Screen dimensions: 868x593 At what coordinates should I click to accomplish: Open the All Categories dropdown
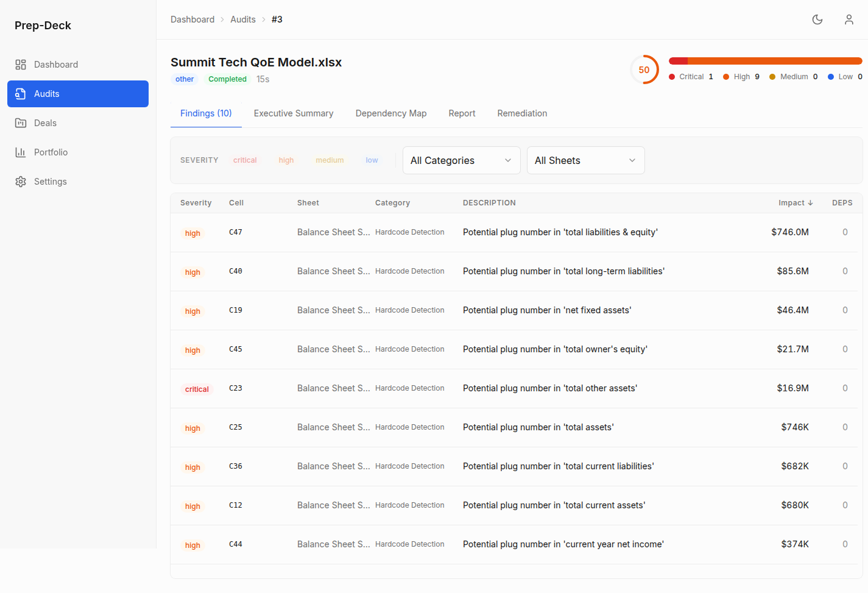461,160
